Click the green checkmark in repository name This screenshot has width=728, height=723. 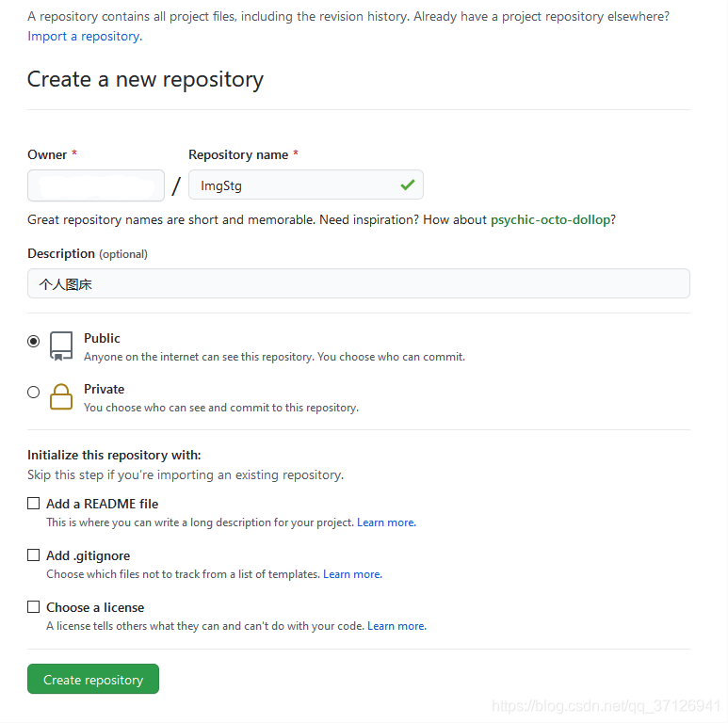pos(407,185)
